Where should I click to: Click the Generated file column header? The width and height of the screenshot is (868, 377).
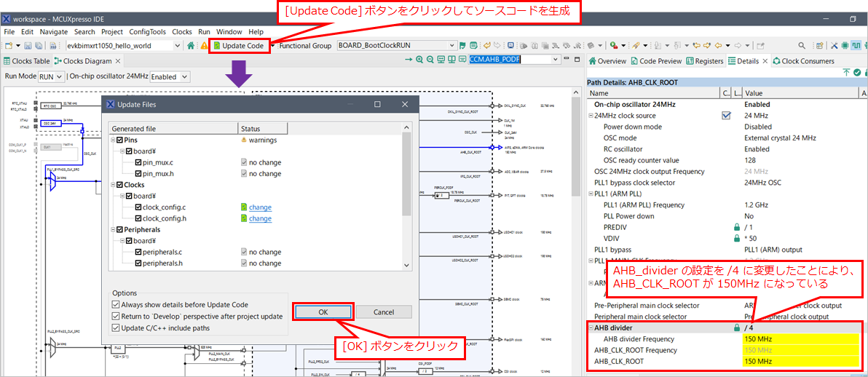click(173, 128)
